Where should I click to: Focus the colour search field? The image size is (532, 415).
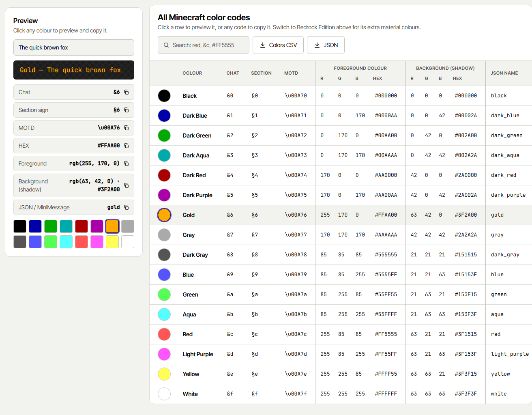click(204, 45)
